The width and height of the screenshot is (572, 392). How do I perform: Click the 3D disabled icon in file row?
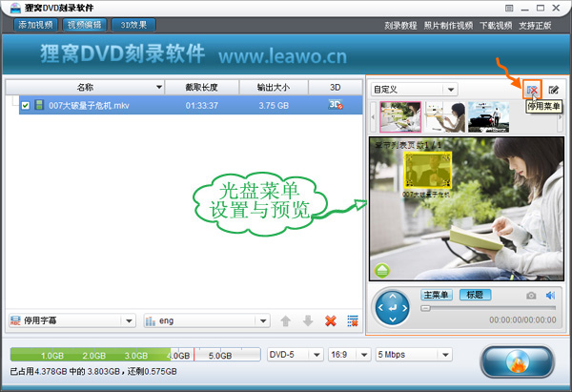[x=336, y=105]
